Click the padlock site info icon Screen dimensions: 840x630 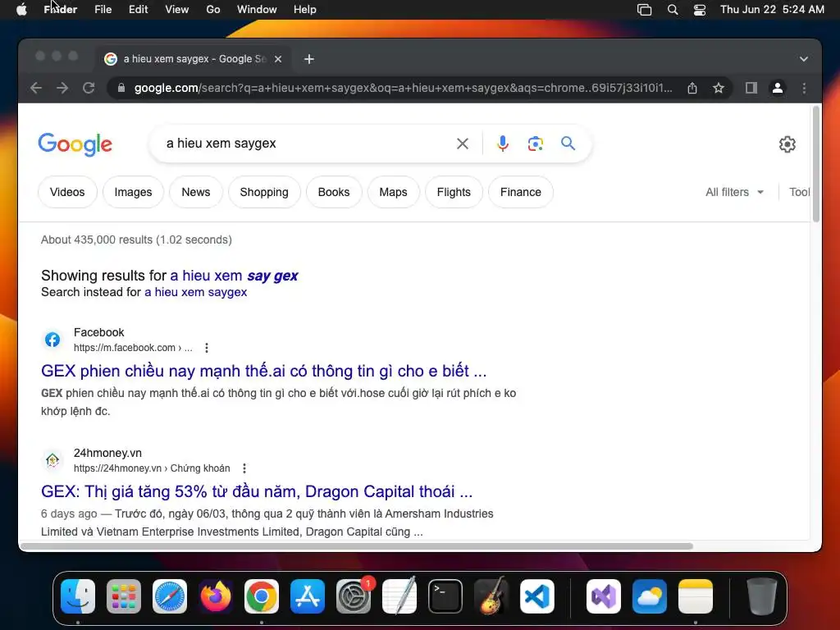pyautogui.click(x=121, y=88)
